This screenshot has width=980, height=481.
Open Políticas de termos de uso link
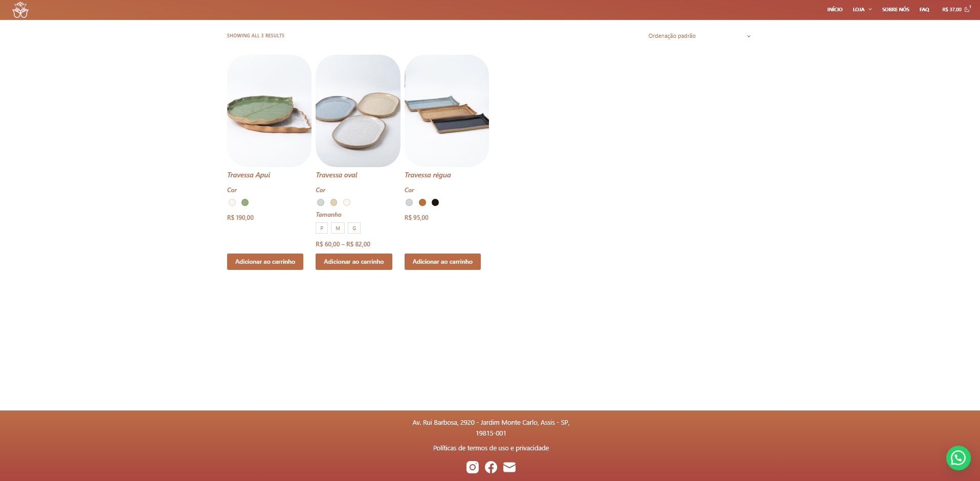pos(491,448)
